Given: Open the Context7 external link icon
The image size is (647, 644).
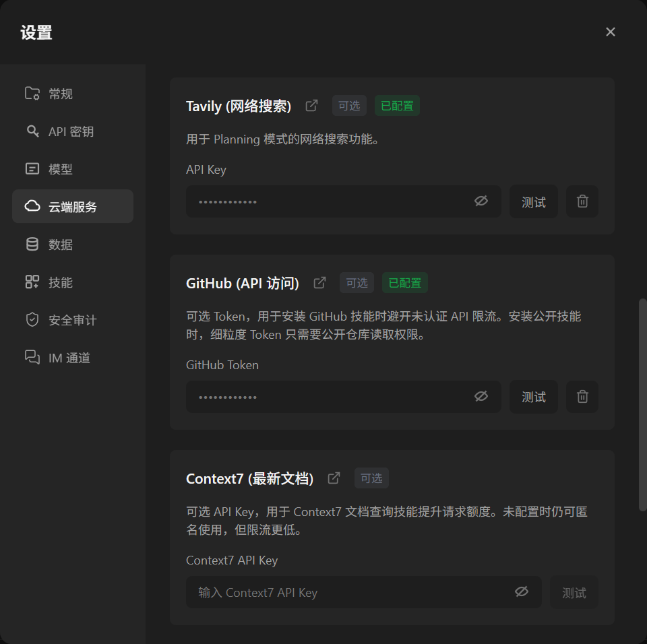Looking at the screenshot, I should click(x=334, y=478).
